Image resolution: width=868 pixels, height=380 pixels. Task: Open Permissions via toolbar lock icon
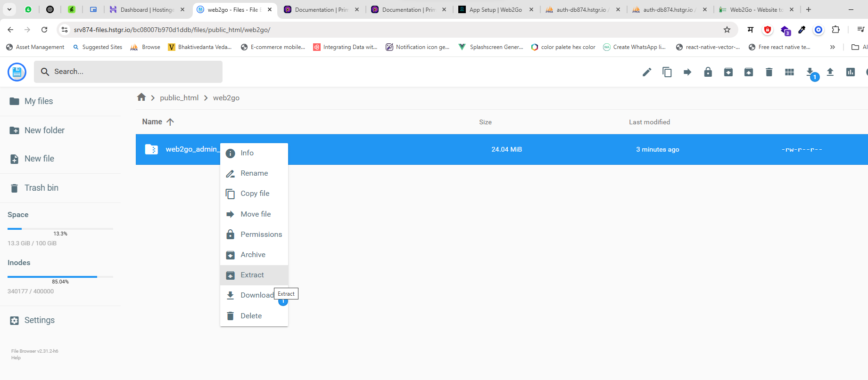click(708, 72)
